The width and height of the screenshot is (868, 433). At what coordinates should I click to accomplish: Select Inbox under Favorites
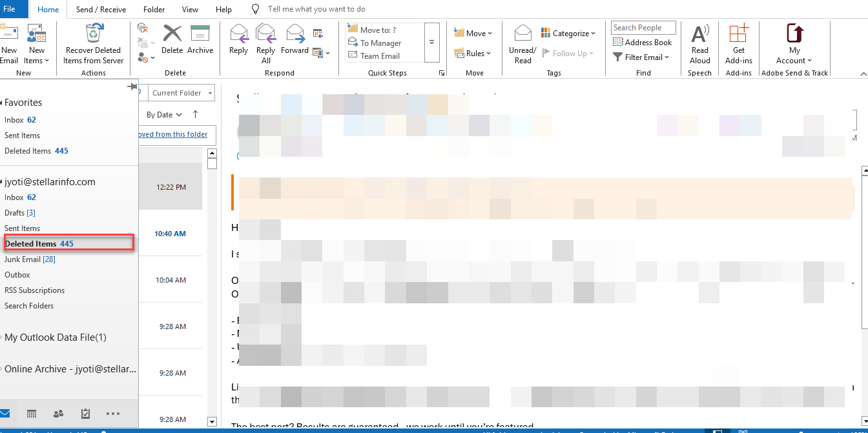click(x=20, y=120)
